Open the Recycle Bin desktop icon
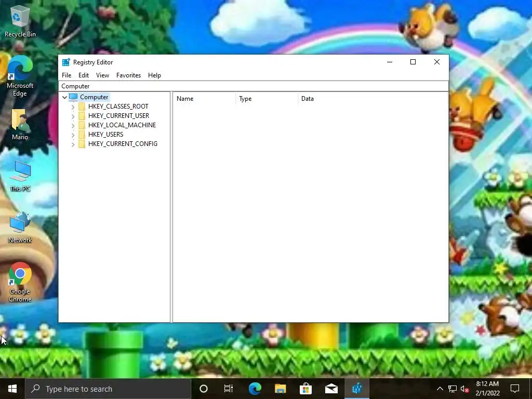This screenshot has height=399, width=532. pyautogui.click(x=20, y=22)
